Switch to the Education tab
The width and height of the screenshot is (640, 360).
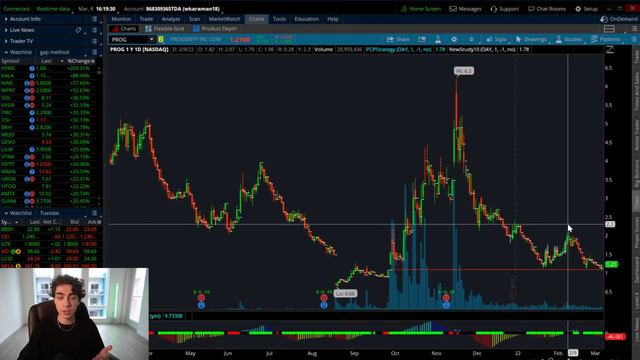306,19
